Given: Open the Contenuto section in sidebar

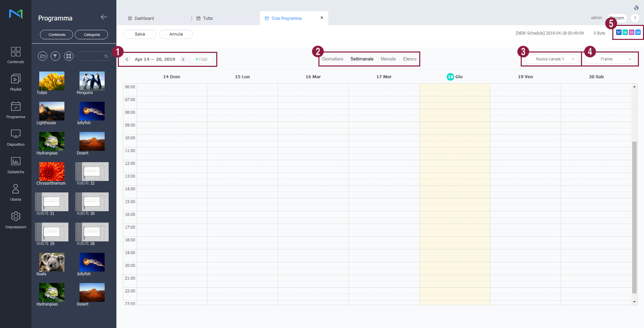Looking at the screenshot, I should pyautogui.click(x=16, y=55).
